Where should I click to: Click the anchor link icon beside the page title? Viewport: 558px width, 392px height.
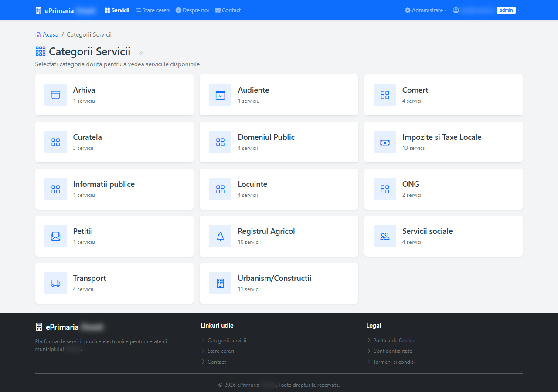[141, 53]
